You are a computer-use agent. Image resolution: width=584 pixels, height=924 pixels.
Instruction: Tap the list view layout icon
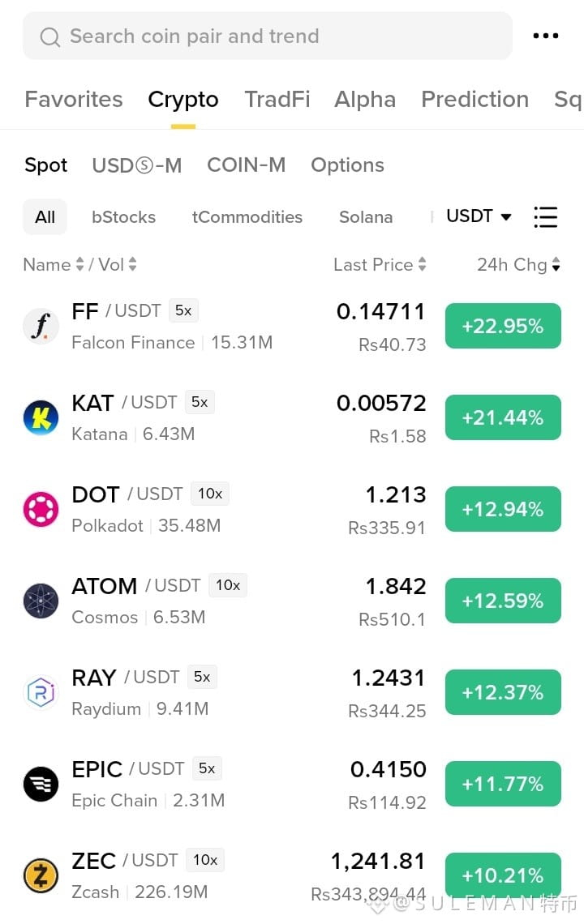click(x=545, y=217)
